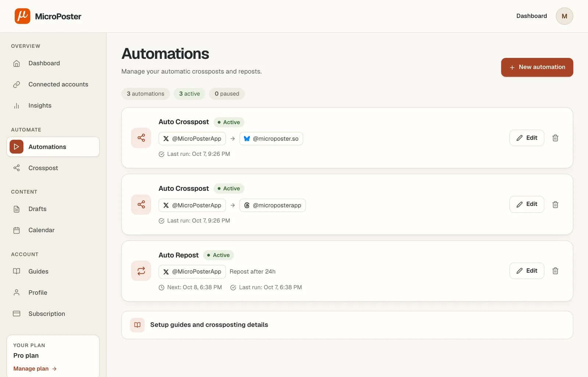Click the card icon beside Subscription
The width and height of the screenshot is (588, 377).
(17, 314)
